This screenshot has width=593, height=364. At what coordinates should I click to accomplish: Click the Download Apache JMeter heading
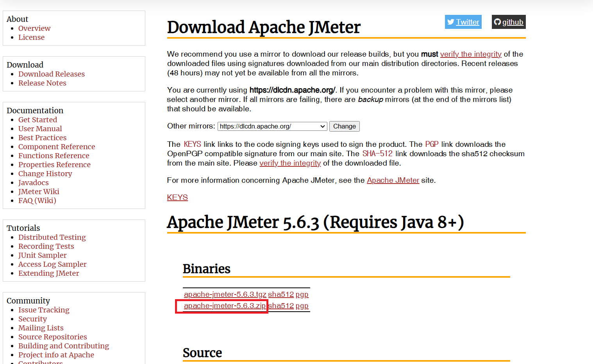[264, 27]
